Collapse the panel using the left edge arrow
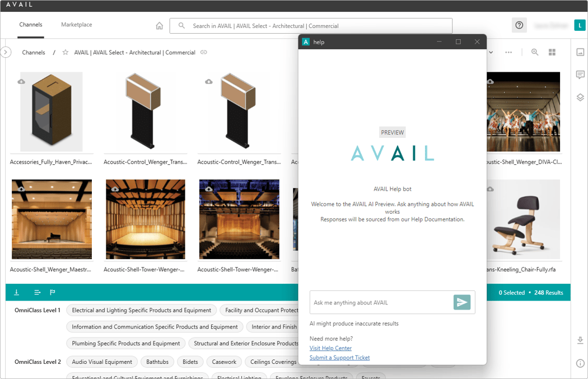The image size is (588, 379). 6,52
